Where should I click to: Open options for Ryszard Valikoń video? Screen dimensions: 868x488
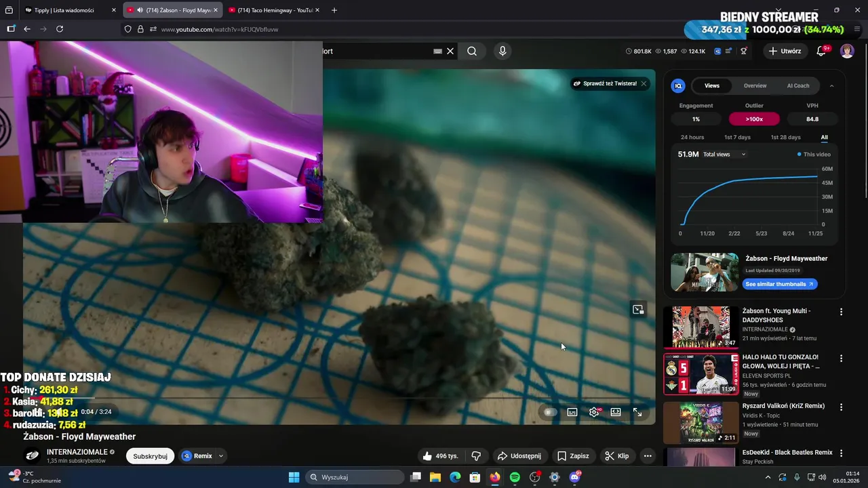841,407
